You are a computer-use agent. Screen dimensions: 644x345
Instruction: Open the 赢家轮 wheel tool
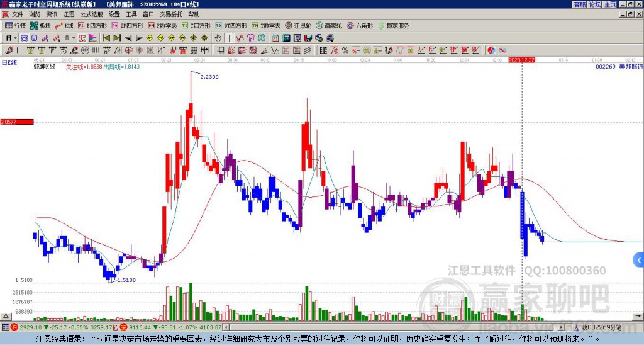click(329, 25)
